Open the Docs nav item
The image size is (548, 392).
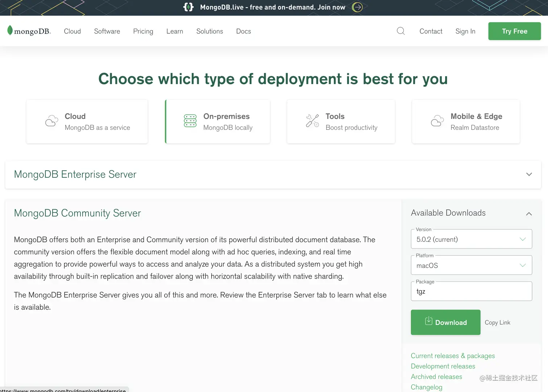point(244,31)
